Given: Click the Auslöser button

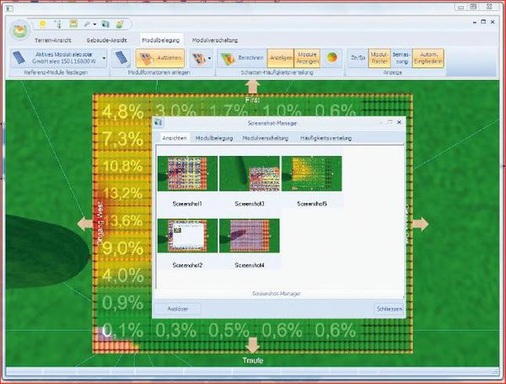Looking at the screenshot, I should click(178, 309).
